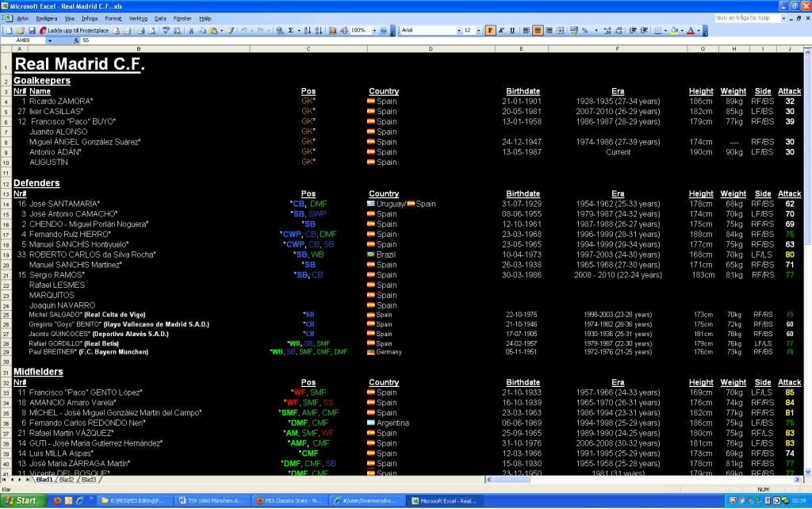Open the borders dropdown arrow

pyautogui.click(x=665, y=31)
